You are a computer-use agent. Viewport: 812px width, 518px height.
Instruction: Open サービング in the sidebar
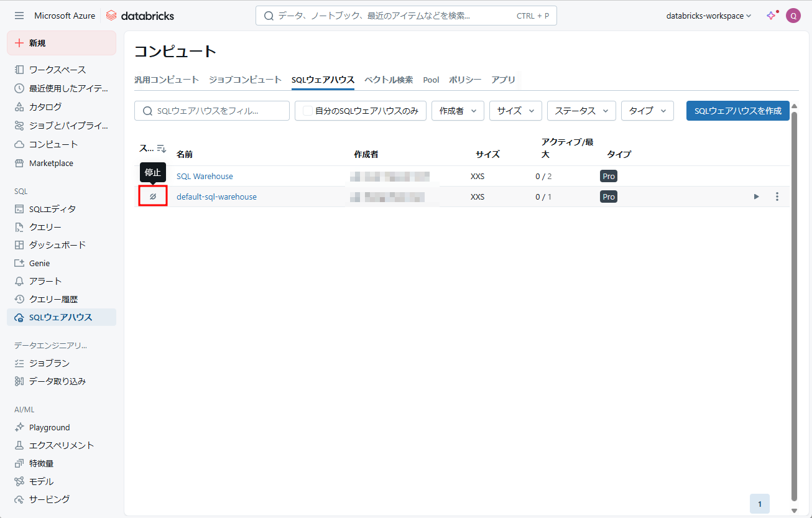(x=62, y=499)
